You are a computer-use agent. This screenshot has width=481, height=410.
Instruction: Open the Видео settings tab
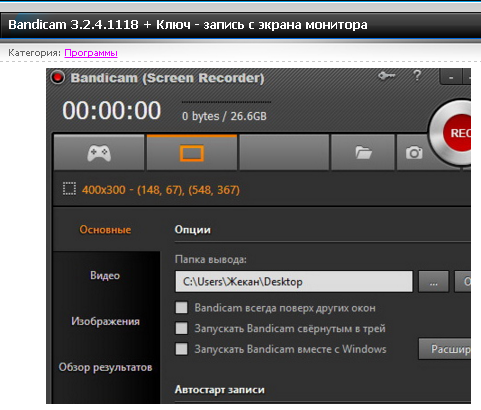(x=105, y=275)
